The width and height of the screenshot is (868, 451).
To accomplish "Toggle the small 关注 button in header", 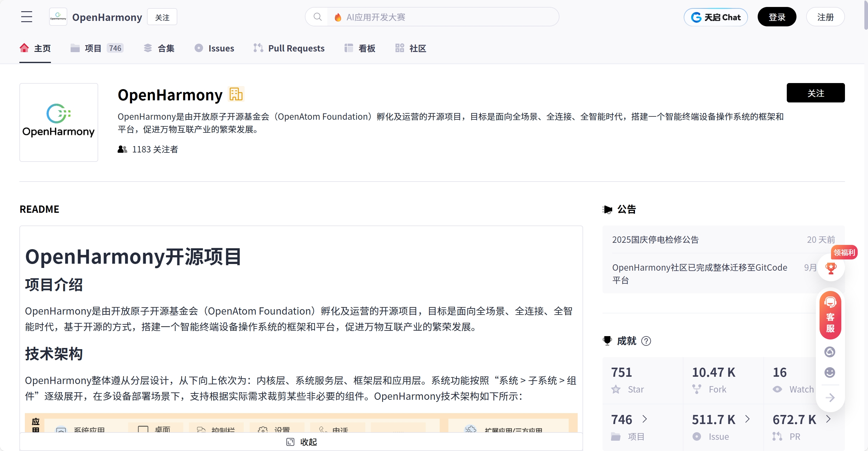I will (162, 17).
